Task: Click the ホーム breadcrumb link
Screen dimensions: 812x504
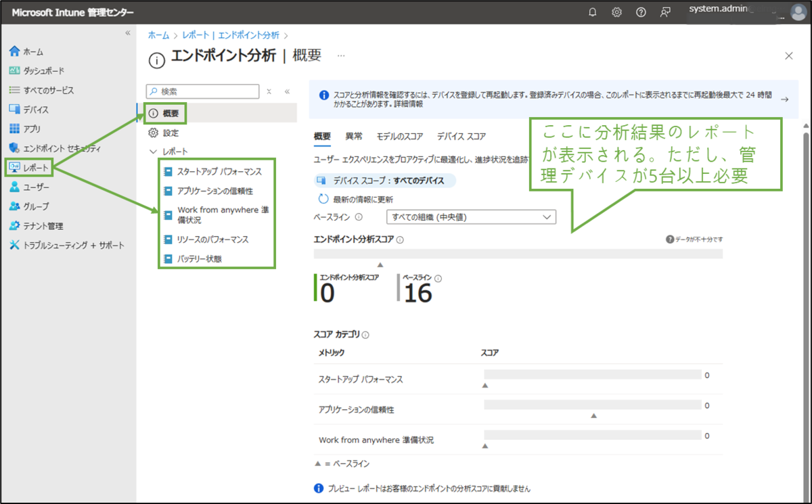Action: [158, 35]
